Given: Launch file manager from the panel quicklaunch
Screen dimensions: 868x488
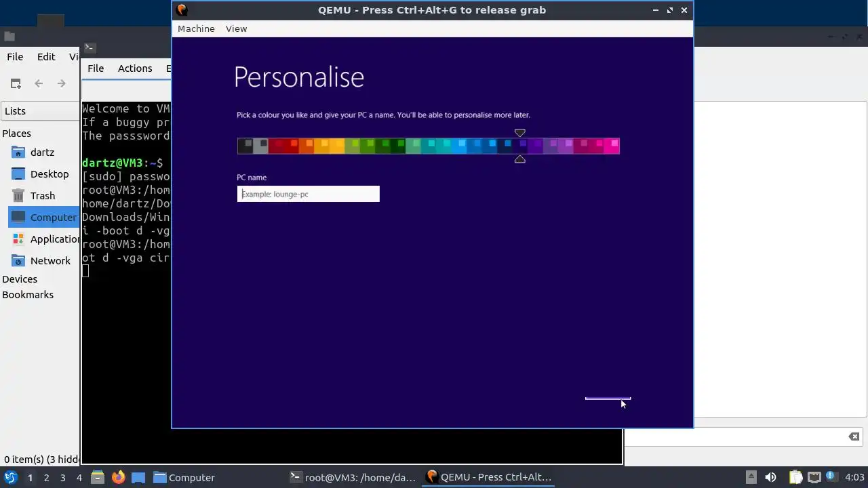Looking at the screenshot, I should click(98, 477).
